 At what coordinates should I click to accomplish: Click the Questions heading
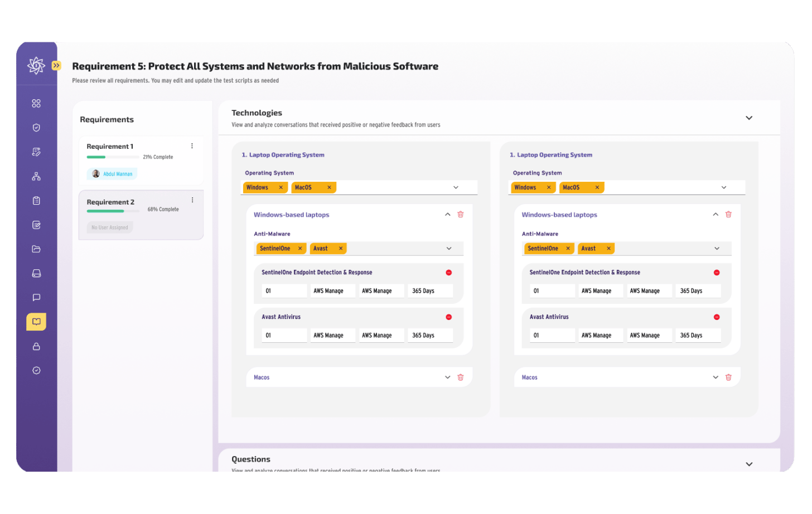pyautogui.click(x=251, y=459)
